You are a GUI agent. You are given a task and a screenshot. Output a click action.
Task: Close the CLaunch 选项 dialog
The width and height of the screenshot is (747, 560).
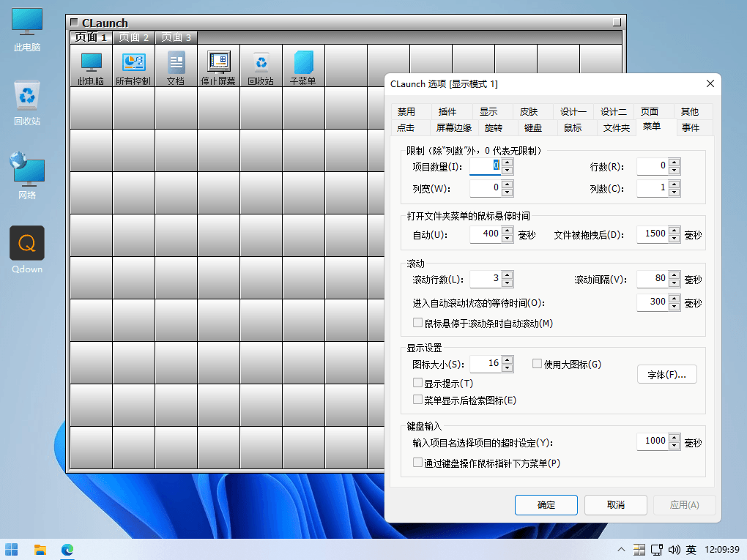[710, 83]
